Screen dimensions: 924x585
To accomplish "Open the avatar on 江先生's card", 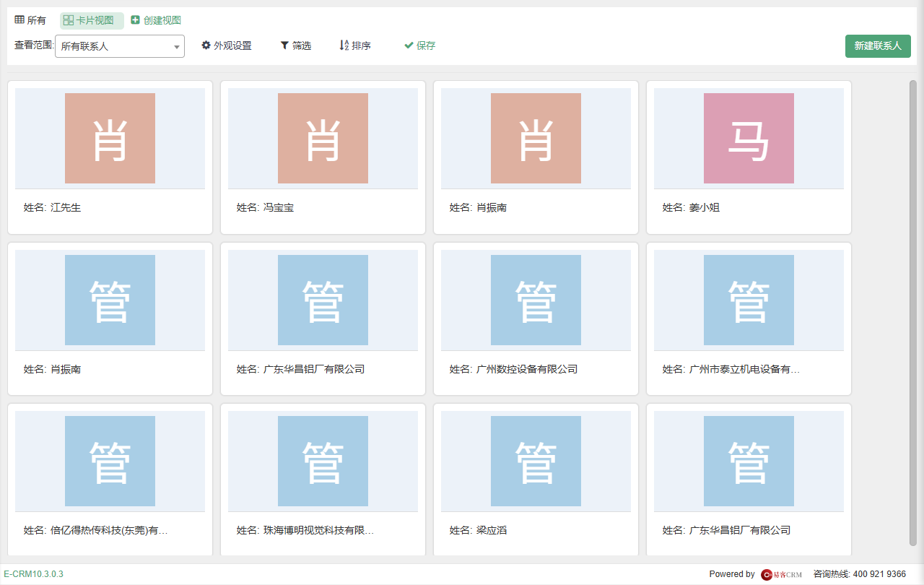I will (110, 138).
